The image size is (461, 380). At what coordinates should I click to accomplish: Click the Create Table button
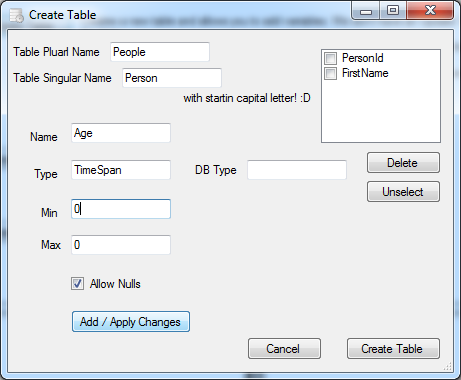point(393,349)
